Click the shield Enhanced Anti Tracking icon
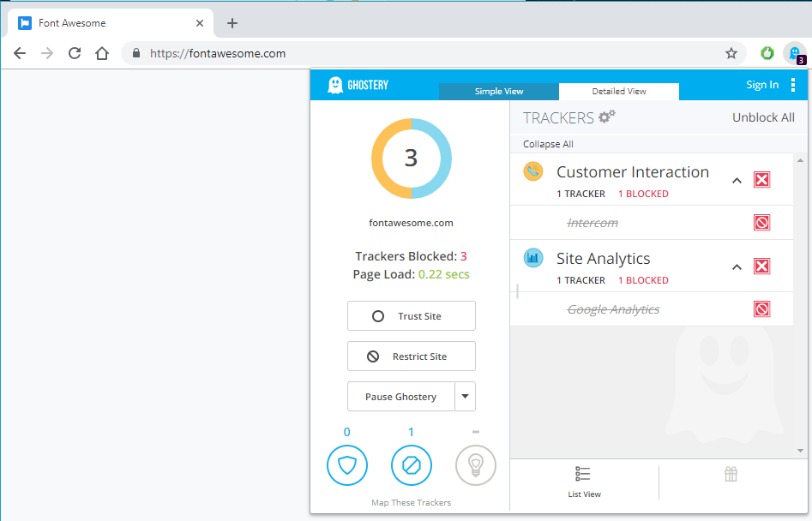 [347, 465]
